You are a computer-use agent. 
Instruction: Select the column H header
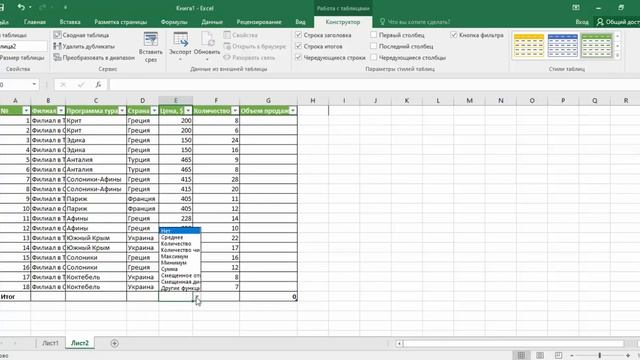(x=313, y=100)
